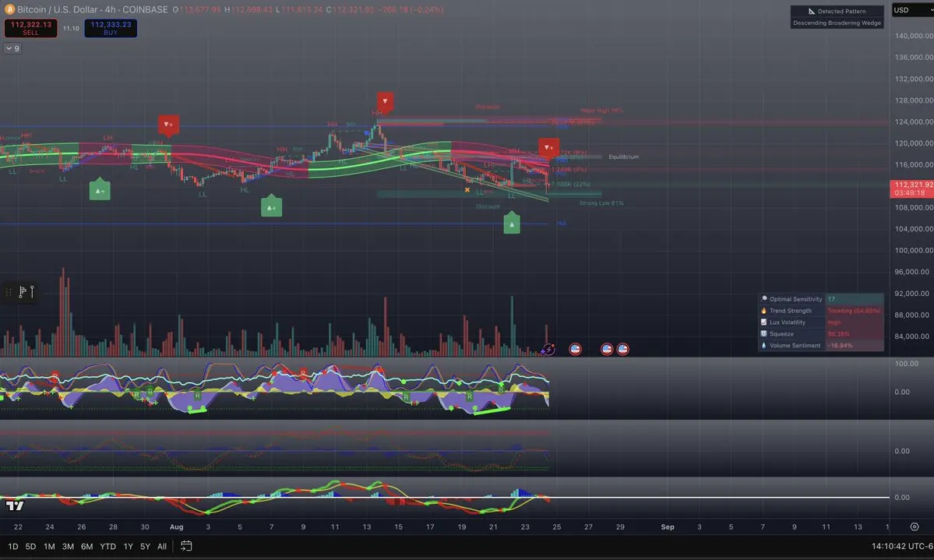This screenshot has height=560, width=934.
Task: Click the Squeeze percentage value
Action: click(x=839, y=334)
